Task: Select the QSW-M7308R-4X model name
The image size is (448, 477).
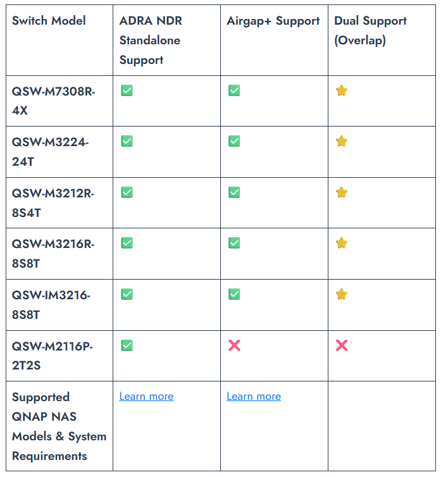Action: 53,101
